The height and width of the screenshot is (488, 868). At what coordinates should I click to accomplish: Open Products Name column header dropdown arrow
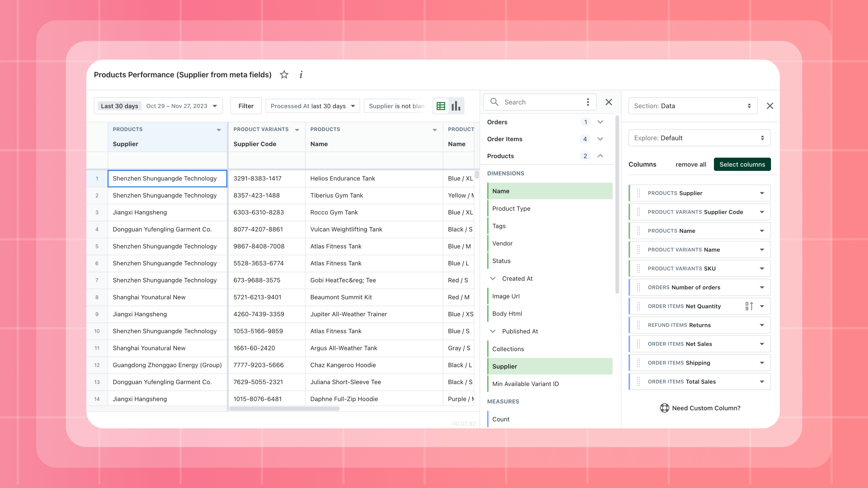coord(435,130)
